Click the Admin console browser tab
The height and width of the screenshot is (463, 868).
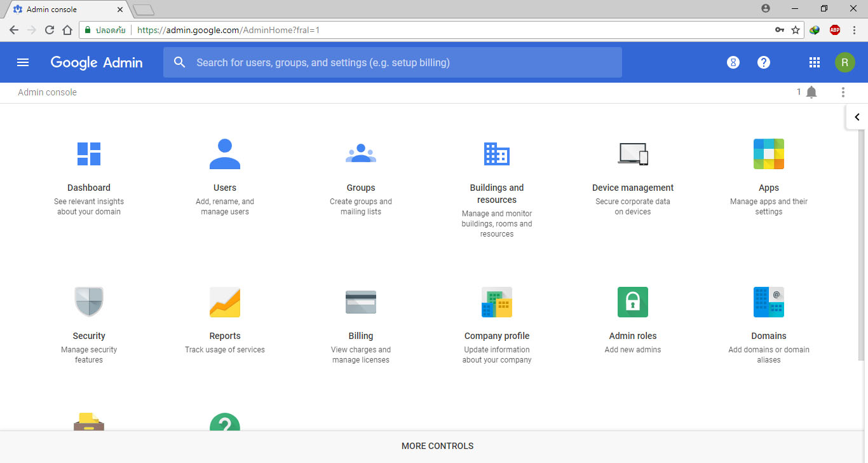pyautogui.click(x=64, y=10)
